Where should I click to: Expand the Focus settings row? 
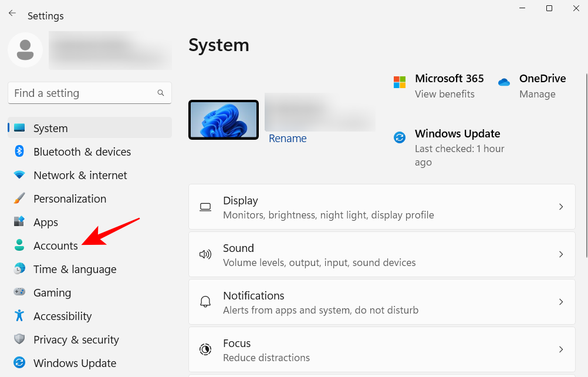pyautogui.click(x=381, y=349)
